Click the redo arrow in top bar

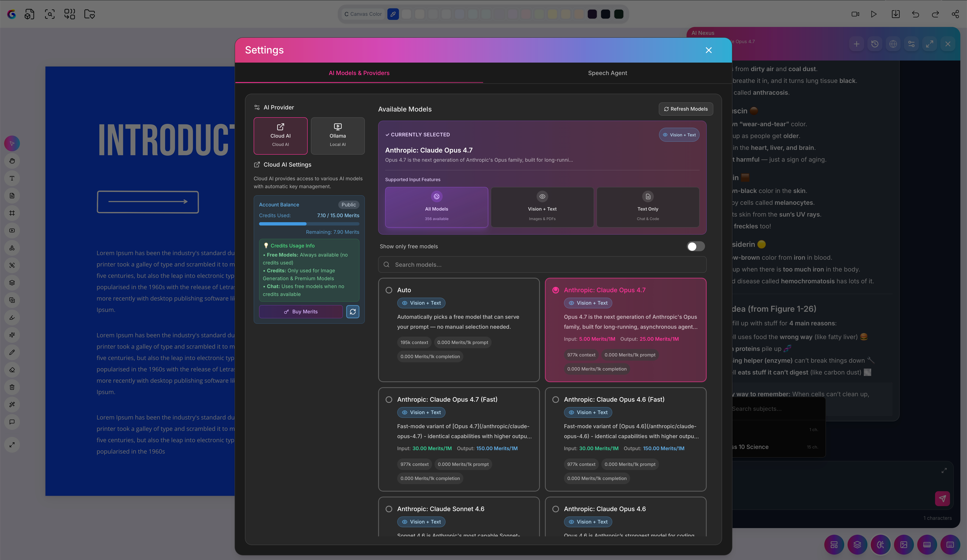click(x=935, y=14)
